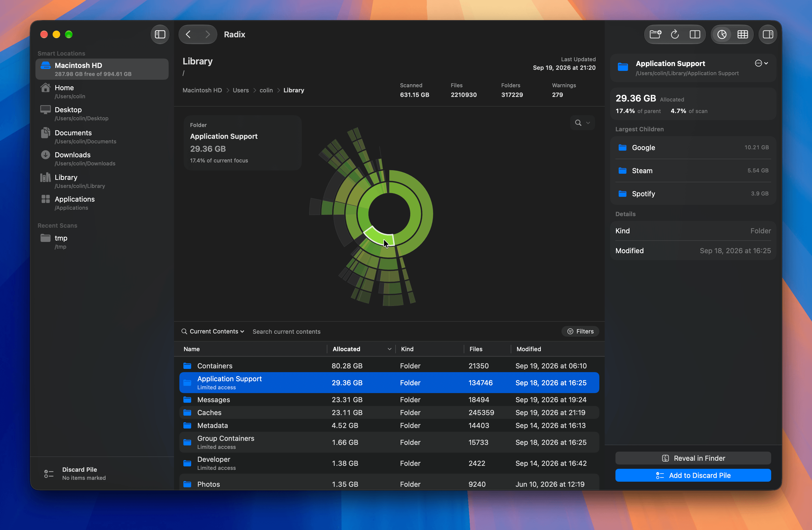Select the Containers folder row
812x530 pixels.
[x=389, y=366]
